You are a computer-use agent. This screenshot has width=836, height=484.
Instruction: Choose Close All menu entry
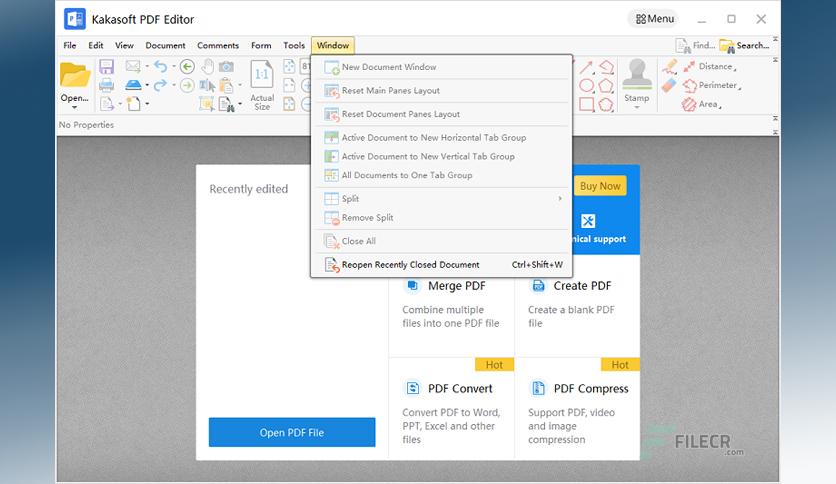[441, 241]
